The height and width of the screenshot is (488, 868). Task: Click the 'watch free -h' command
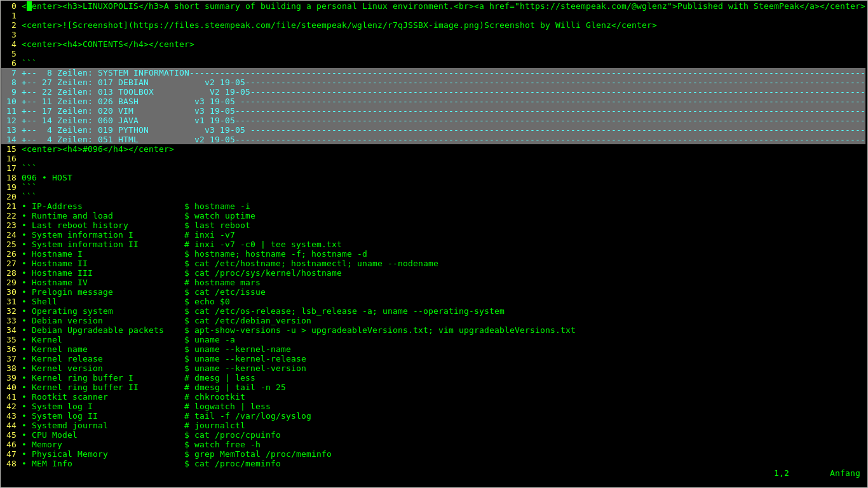pyautogui.click(x=227, y=445)
